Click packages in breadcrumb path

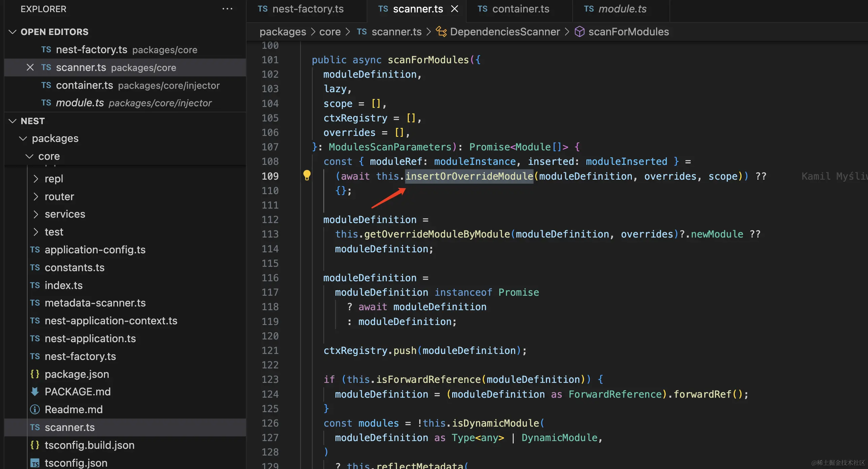283,32
